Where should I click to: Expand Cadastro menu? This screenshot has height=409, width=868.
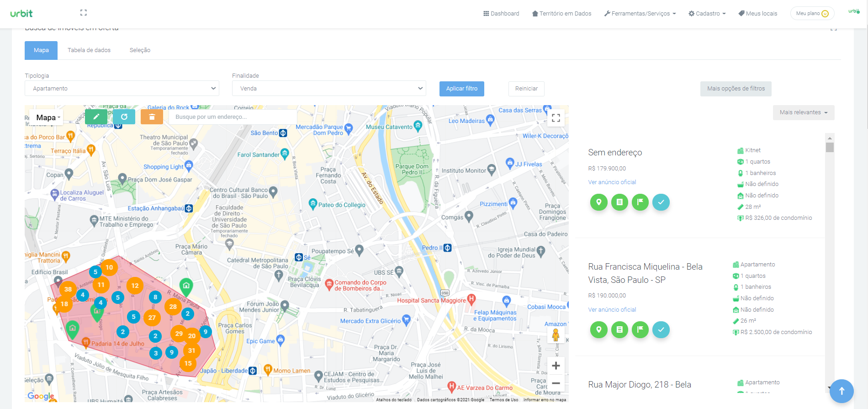pos(707,14)
